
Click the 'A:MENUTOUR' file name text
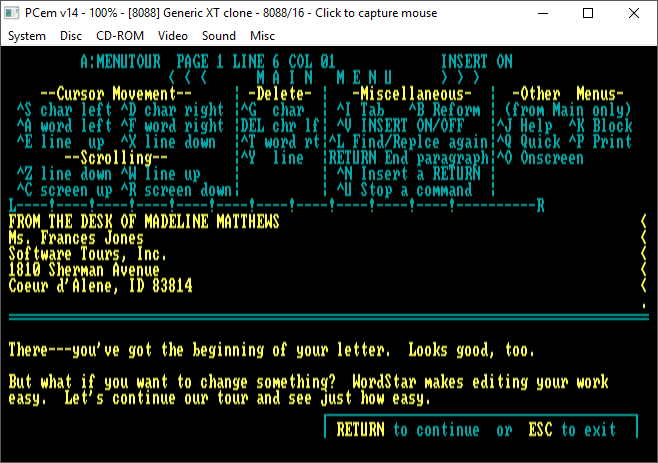coord(120,62)
